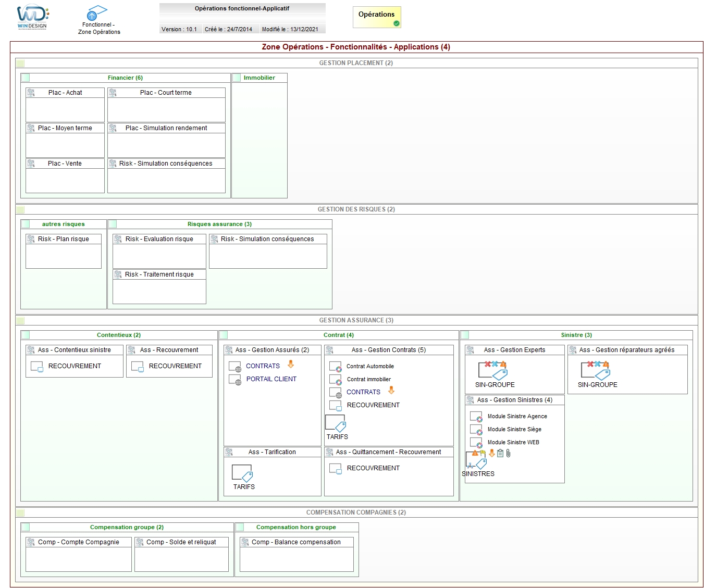Collapse the Sinistre (3) group square
Viewport: 704px width, 588px height.
(465, 335)
